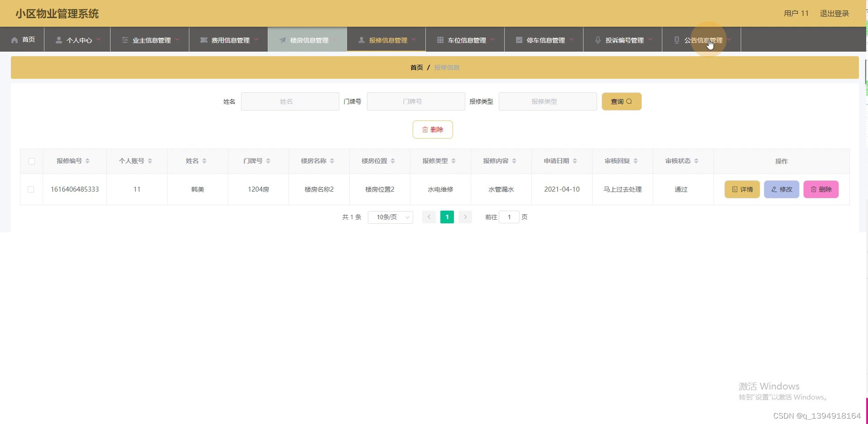Click the microphone icon beside 投诉编号管理
Screen dimensions: 868x424
coord(598,40)
